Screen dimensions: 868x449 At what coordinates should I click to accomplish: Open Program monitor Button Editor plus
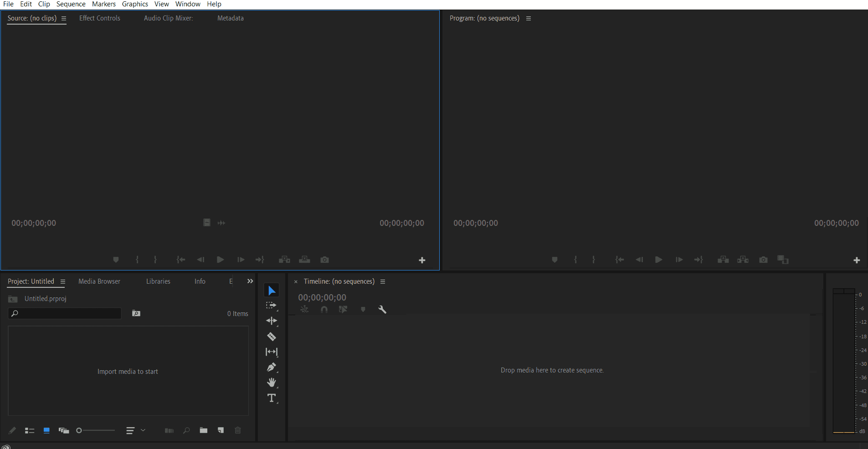[x=857, y=260]
